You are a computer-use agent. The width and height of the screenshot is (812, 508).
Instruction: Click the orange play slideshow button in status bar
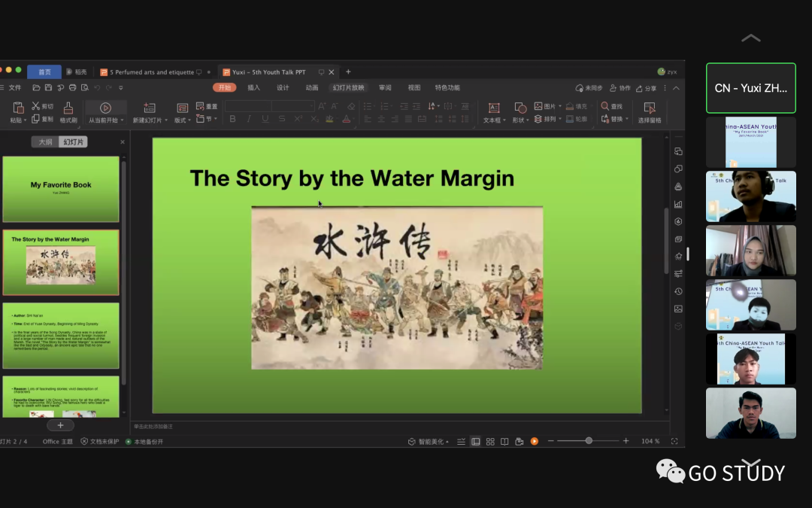tap(535, 441)
